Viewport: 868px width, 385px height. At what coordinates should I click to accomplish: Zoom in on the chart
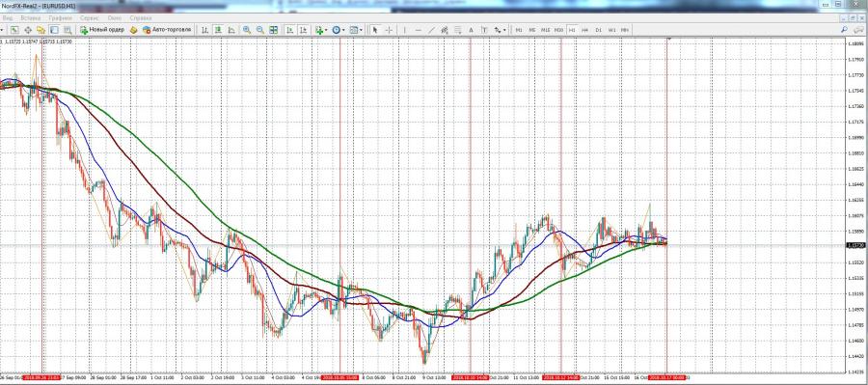(246, 29)
